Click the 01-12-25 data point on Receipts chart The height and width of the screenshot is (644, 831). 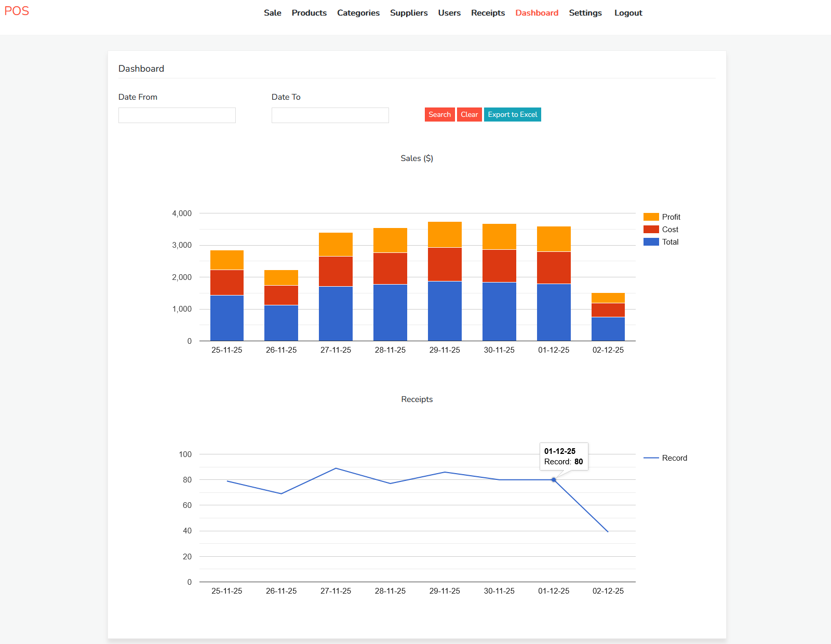tap(554, 480)
